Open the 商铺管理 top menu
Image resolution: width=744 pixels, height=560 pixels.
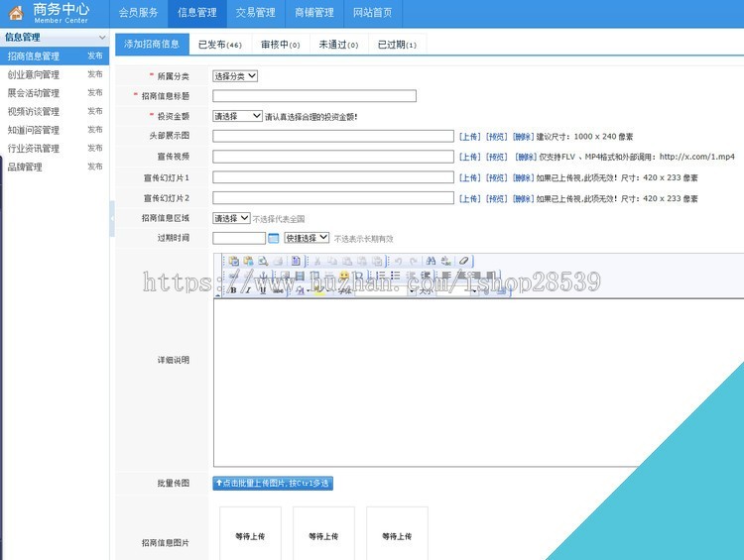pyautogui.click(x=314, y=13)
